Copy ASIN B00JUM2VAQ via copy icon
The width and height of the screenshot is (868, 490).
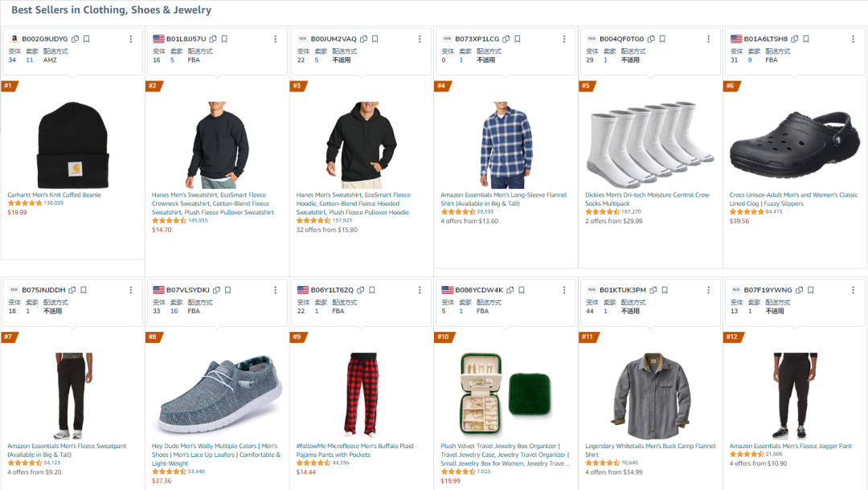[364, 39]
